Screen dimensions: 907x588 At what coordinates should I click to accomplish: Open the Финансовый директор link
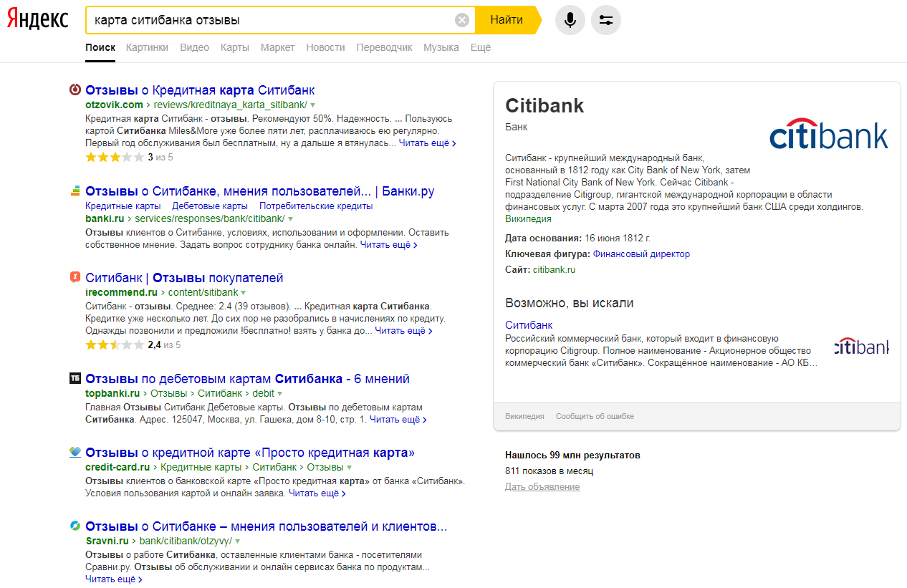pos(641,254)
